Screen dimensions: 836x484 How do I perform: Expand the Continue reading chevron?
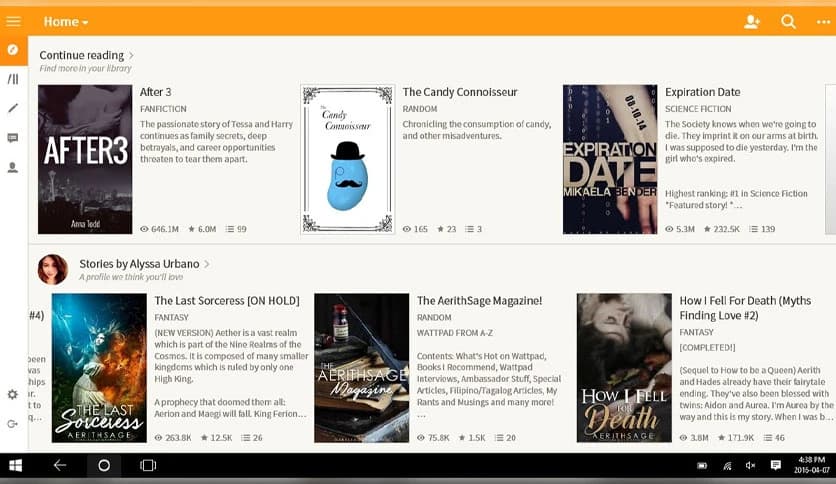(x=131, y=55)
